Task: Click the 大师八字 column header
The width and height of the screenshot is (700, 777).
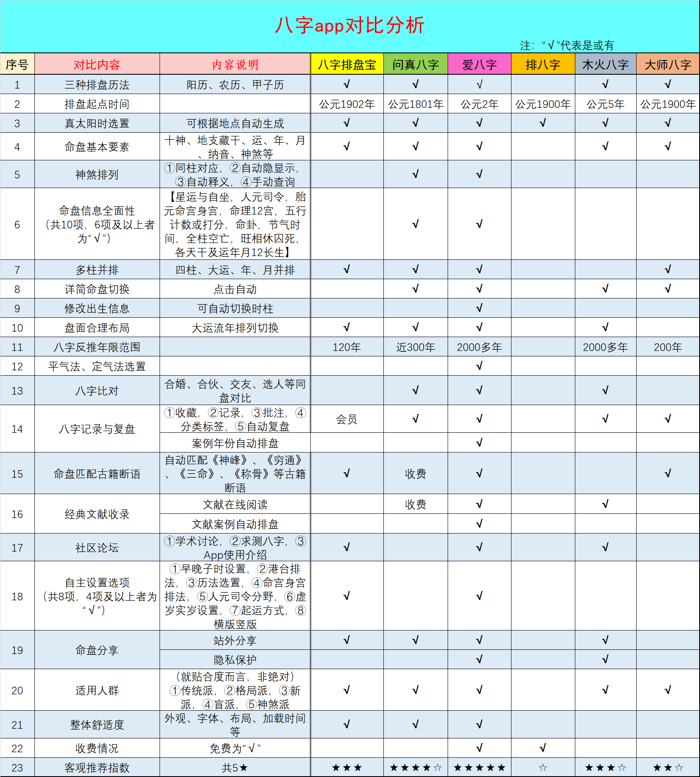Action: point(668,64)
